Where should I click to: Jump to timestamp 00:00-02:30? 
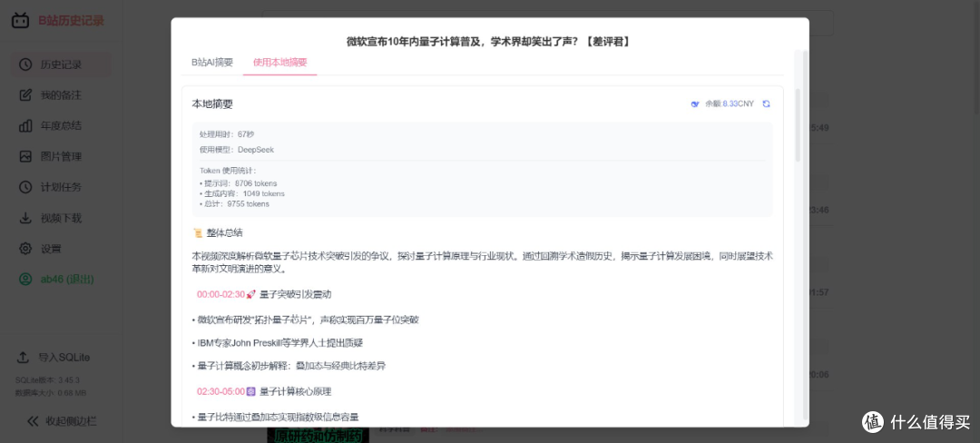220,294
